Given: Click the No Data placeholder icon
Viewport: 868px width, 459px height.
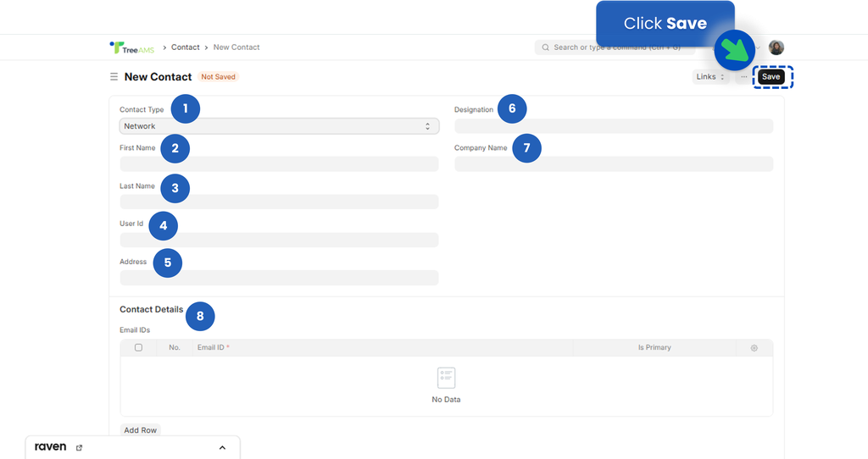Looking at the screenshot, I should tap(446, 379).
